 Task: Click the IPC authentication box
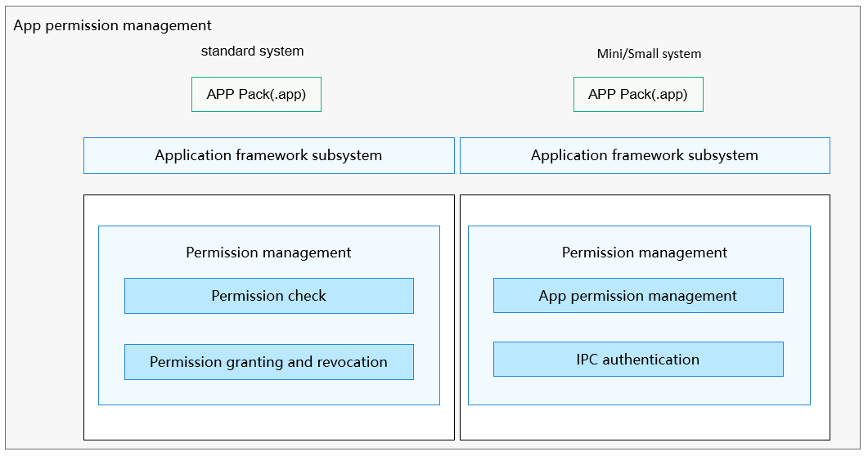tap(638, 360)
